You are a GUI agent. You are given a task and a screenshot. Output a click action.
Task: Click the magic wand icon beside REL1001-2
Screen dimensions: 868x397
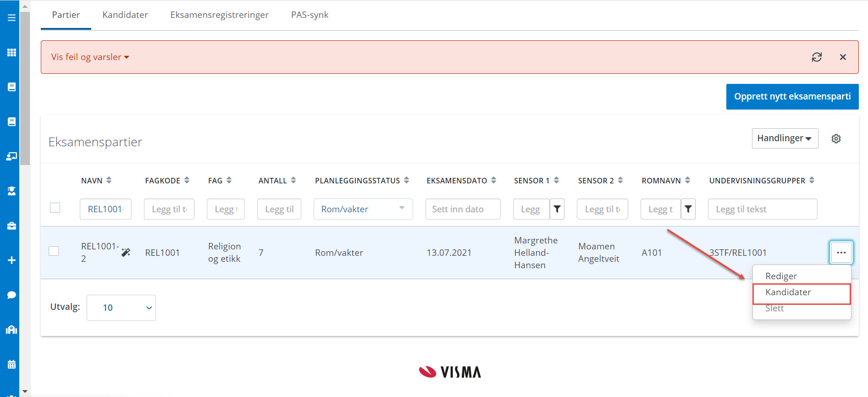click(x=126, y=252)
